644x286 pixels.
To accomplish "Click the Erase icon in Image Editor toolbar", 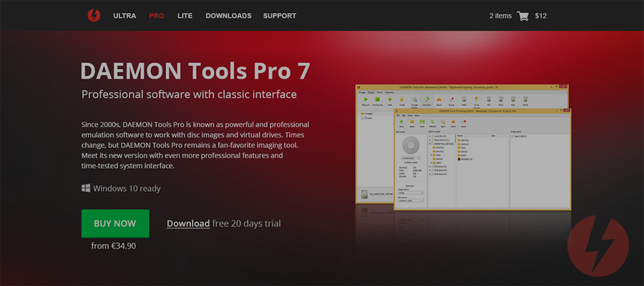I will [x=464, y=123].
